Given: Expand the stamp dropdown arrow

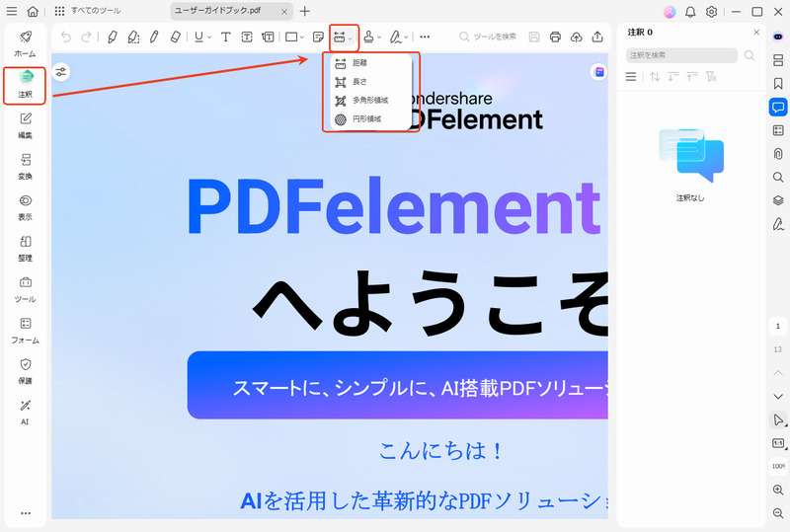Looking at the screenshot, I should [x=379, y=38].
